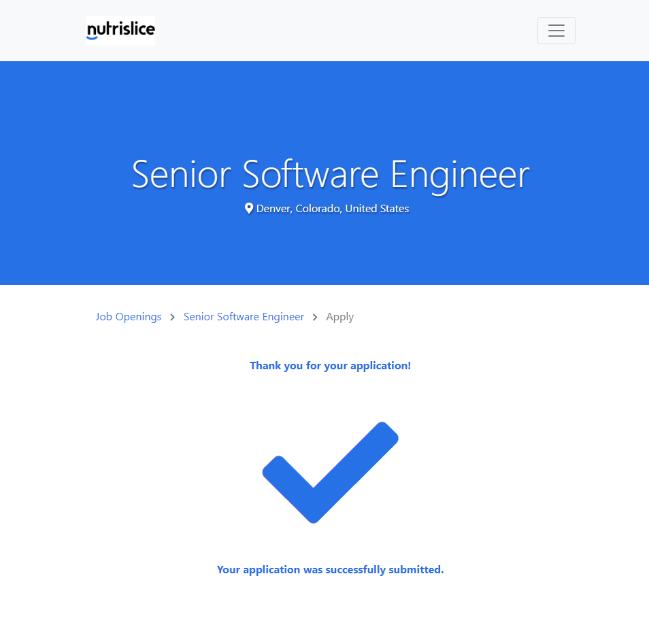Select the Apply breadcrumb item

click(x=340, y=317)
